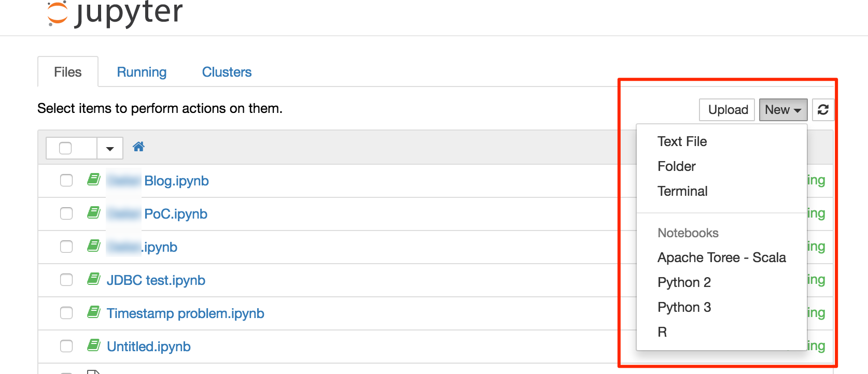Toggle the select-all checkbox in header

point(65,148)
